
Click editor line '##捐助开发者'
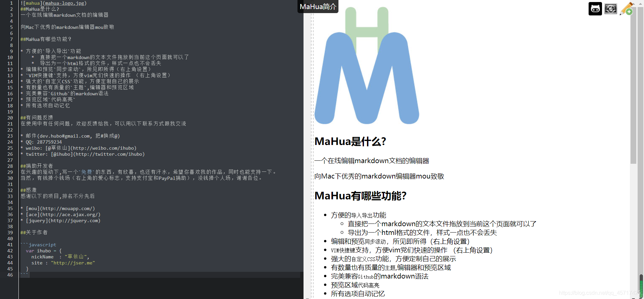click(x=37, y=166)
